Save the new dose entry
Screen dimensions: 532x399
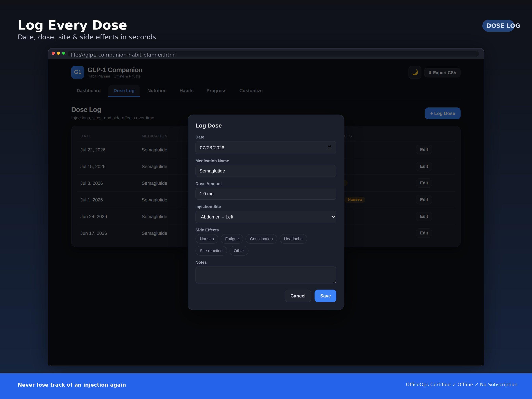click(x=325, y=296)
